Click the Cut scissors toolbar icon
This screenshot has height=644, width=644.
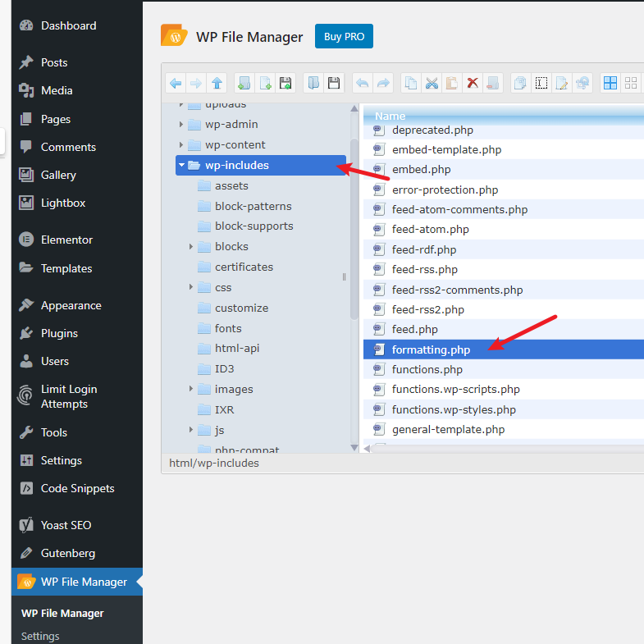432,84
